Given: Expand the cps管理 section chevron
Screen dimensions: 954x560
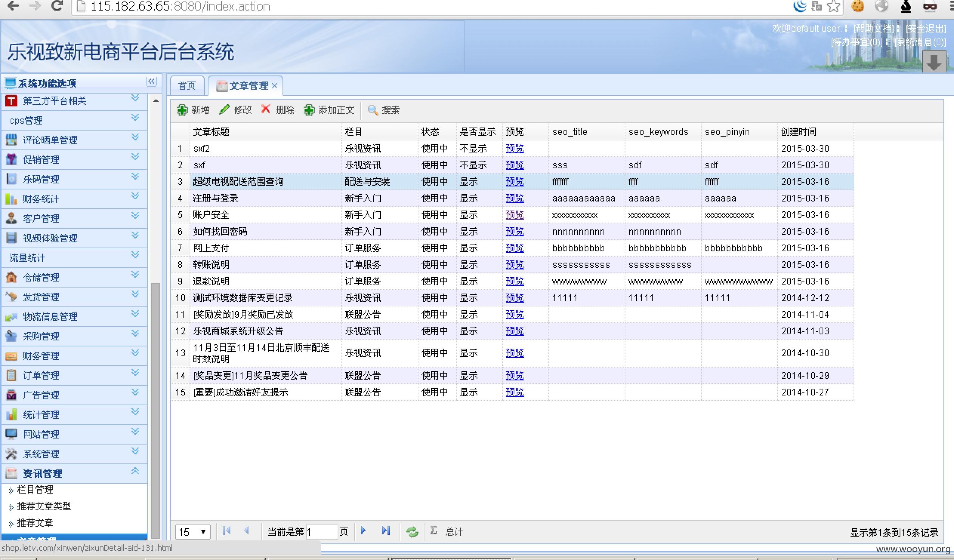Looking at the screenshot, I should (x=135, y=118).
